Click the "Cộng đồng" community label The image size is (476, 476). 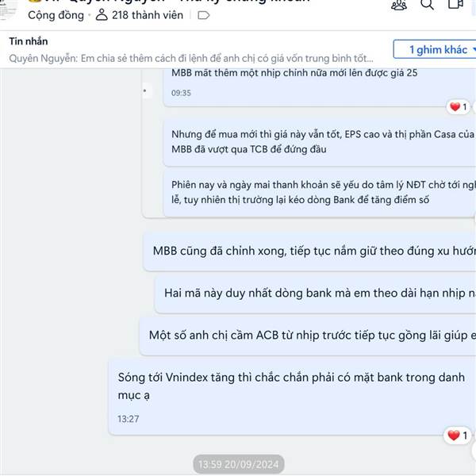pyautogui.click(x=56, y=15)
